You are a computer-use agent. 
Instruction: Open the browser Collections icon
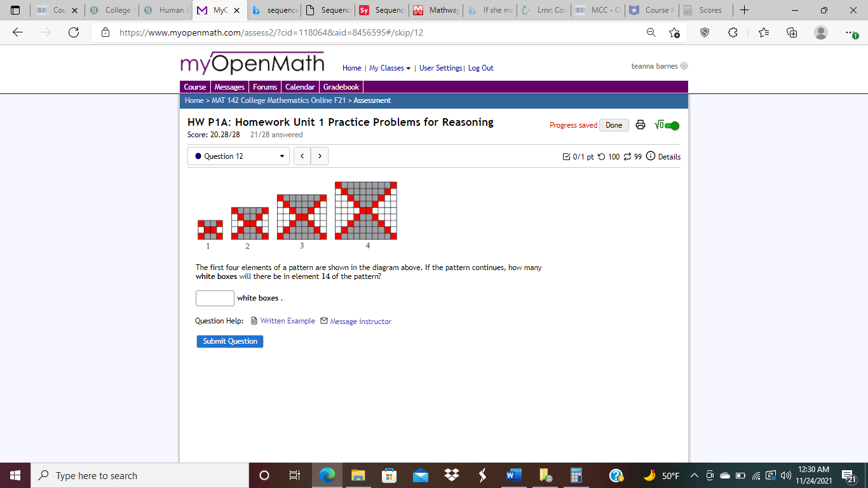(792, 32)
